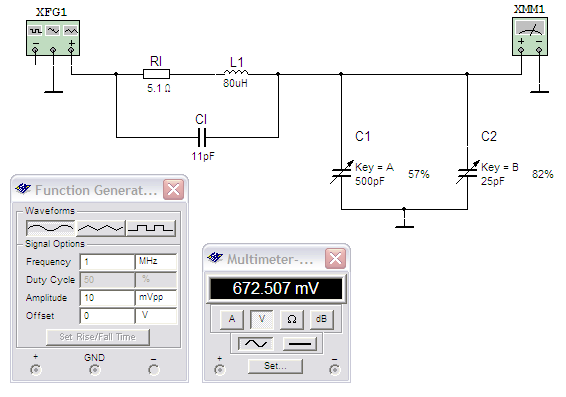The height and width of the screenshot is (397, 566).
Task: Click Multimeter plus terminal
Action: click(219, 370)
